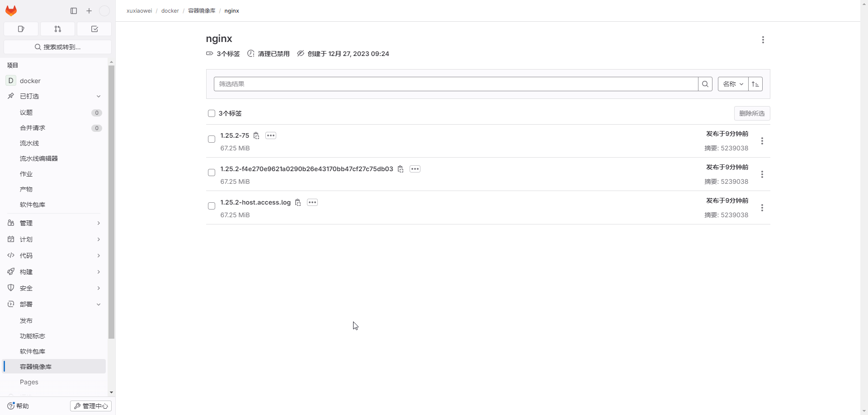Click the xuxiaowei breadcrumb link
868x415 pixels.
(x=139, y=11)
